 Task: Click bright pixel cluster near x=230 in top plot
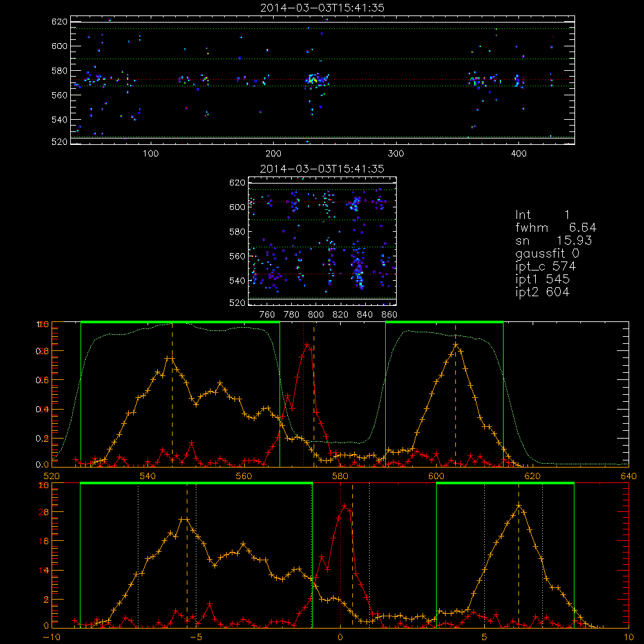316,79
